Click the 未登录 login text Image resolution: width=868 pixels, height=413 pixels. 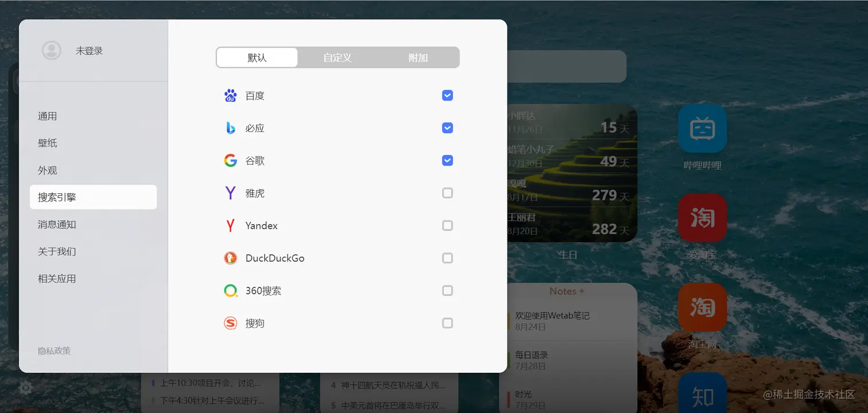click(89, 50)
